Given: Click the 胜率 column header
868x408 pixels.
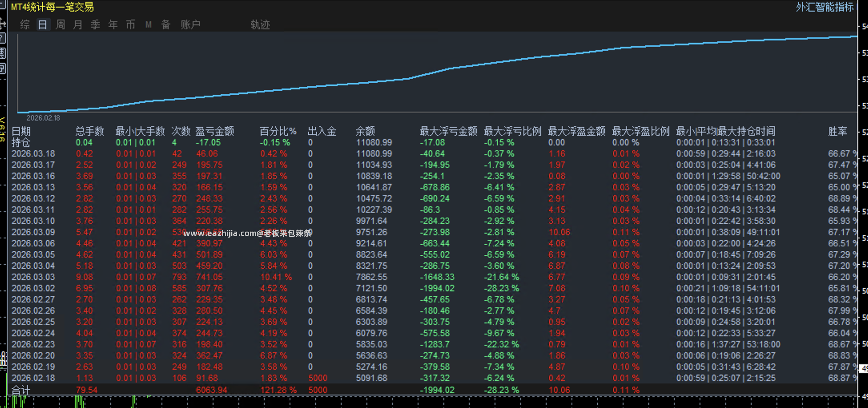Looking at the screenshot, I should point(838,131).
